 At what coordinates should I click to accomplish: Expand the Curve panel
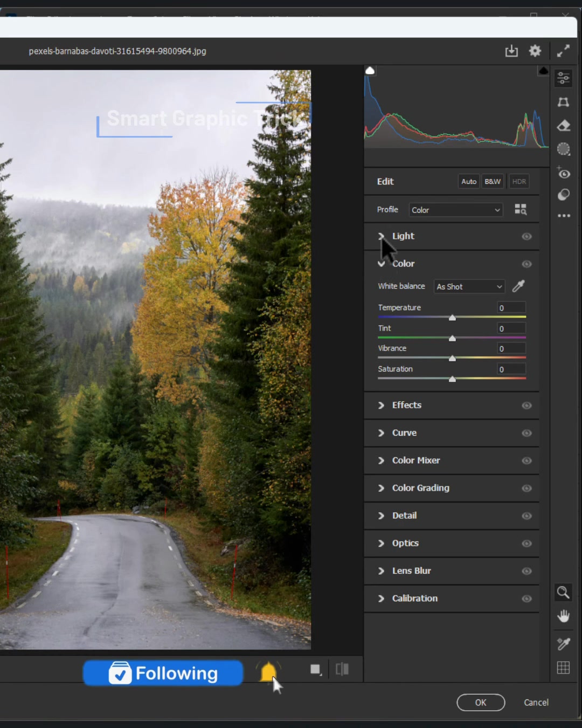pyautogui.click(x=381, y=432)
